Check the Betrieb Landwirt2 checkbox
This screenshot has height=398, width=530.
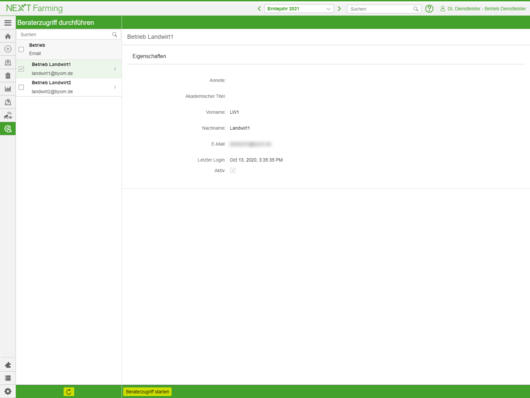(21, 87)
